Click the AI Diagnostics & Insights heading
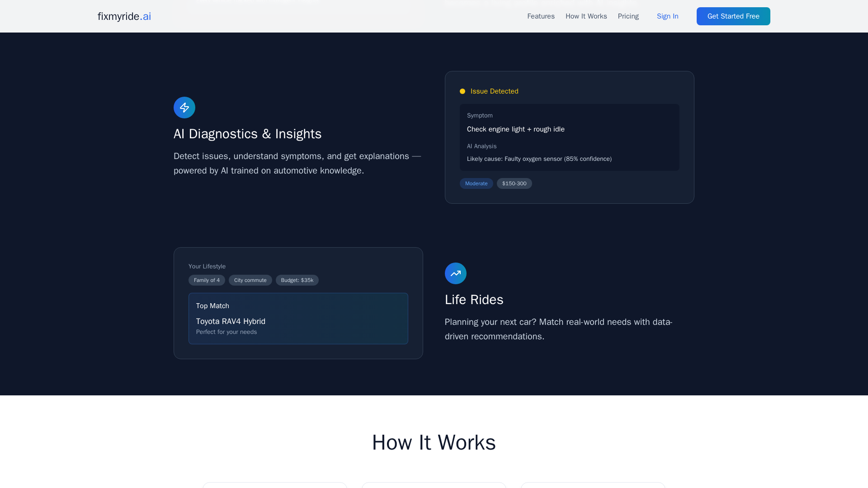868x488 pixels. point(247,134)
